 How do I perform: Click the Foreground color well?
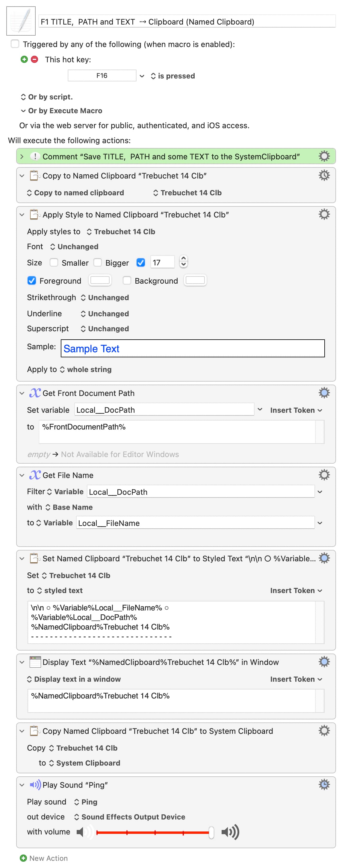pyautogui.click(x=100, y=280)
